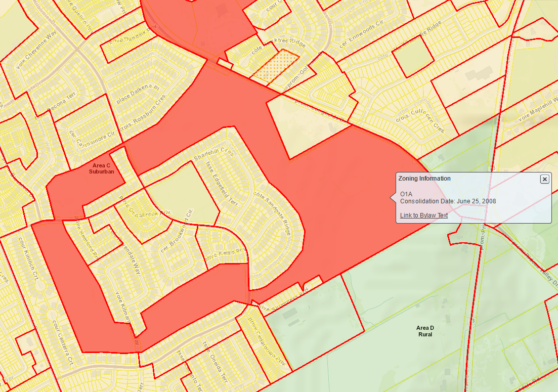
Task: Select green park parcel beside Brookwood Cir.
Action: click(180, 195)
